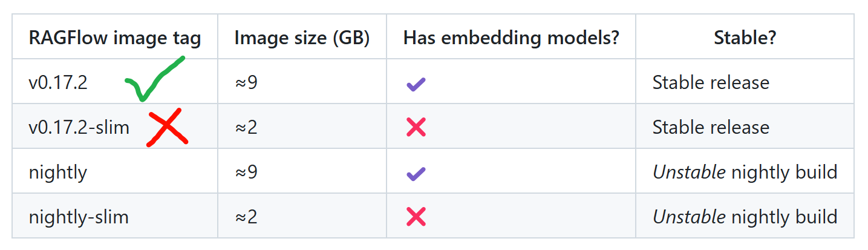The height and width of the screenshot is (250, 868).
Task: Select the v0.17.2-slim tag text
Action: pos(79,127)
